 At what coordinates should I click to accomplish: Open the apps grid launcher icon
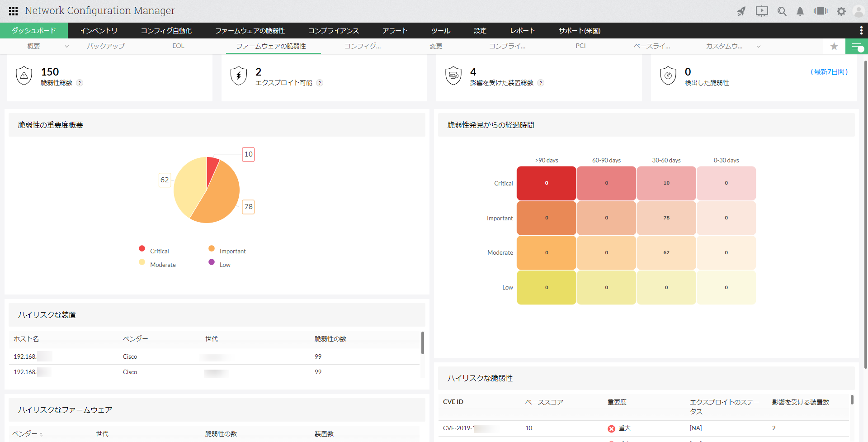click(x=13, y=11)
